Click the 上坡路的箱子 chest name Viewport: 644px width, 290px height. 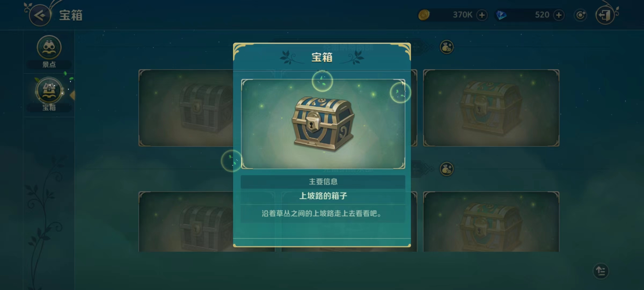coord(323,196)
